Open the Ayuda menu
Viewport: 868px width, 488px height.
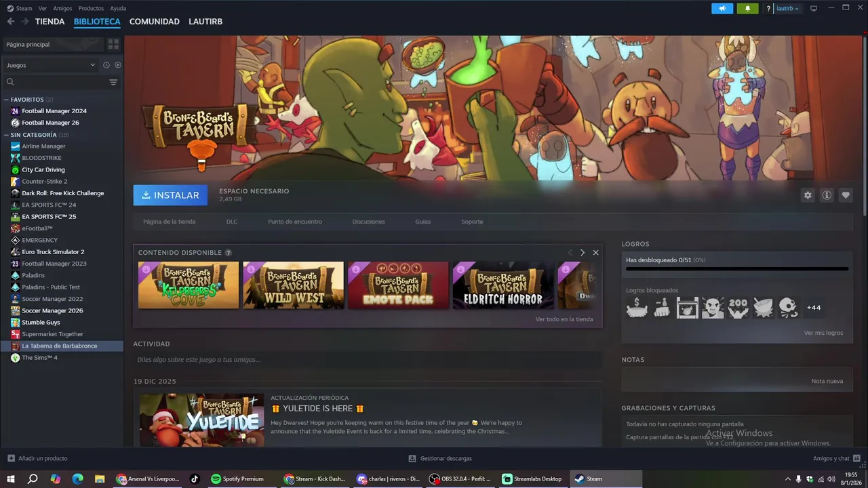pos(118,8)
